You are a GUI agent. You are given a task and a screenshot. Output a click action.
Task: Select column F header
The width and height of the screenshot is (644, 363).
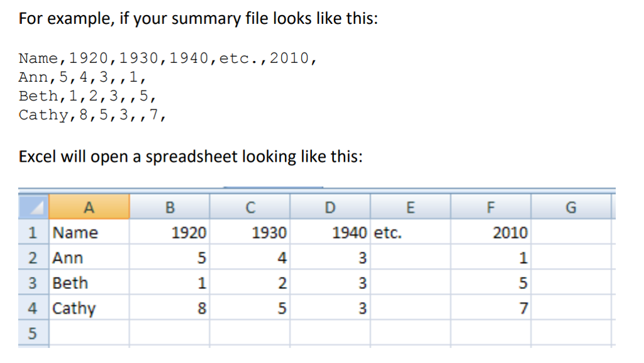pos(491,206)
